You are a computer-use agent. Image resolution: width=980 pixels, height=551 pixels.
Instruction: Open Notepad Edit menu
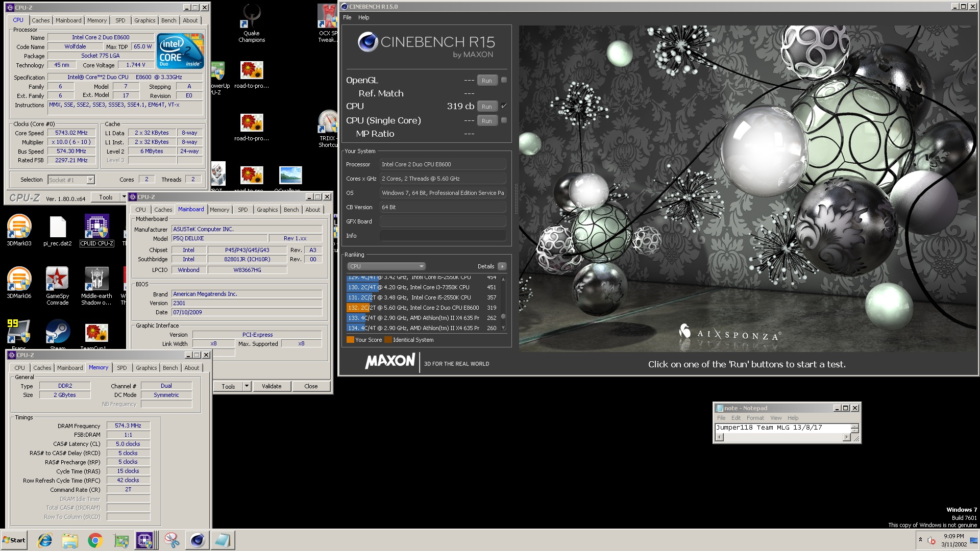point(736,418)
